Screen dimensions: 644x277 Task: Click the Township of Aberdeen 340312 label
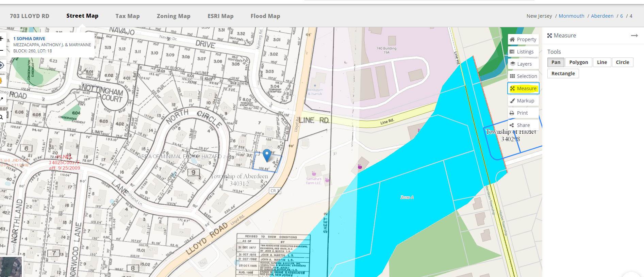coord(239,180)
